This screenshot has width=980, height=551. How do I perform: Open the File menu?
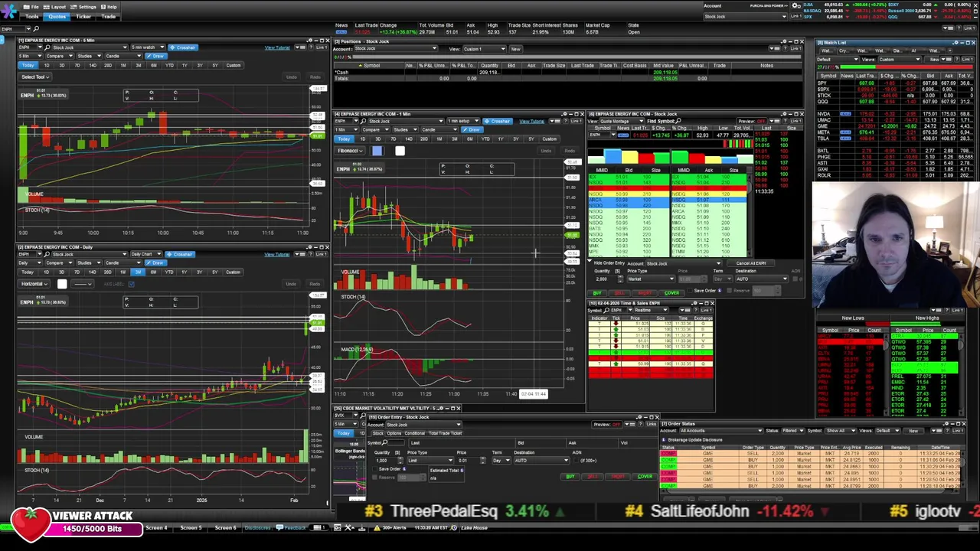pos(31,7)
